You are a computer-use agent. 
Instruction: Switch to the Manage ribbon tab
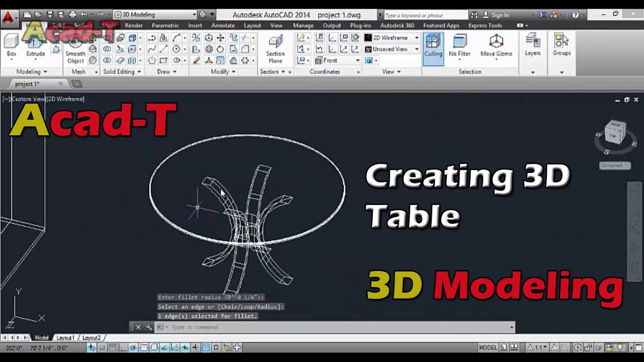coord(303,26)
